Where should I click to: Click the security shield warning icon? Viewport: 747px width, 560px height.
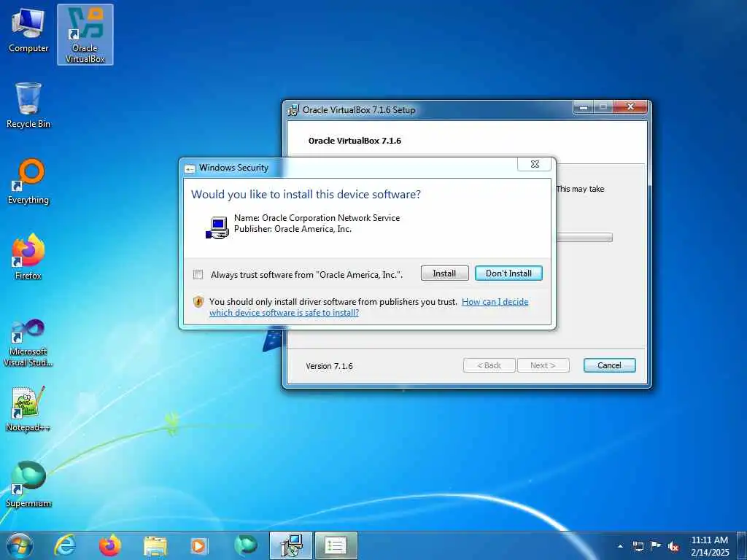click(198, 302)
